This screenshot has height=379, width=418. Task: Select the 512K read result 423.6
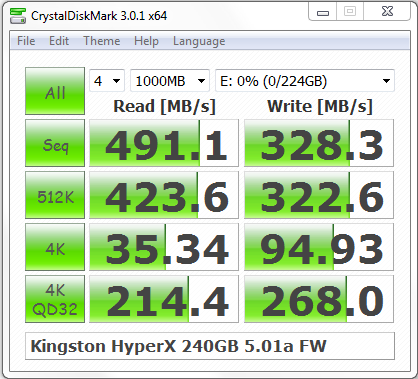point(164,195)
